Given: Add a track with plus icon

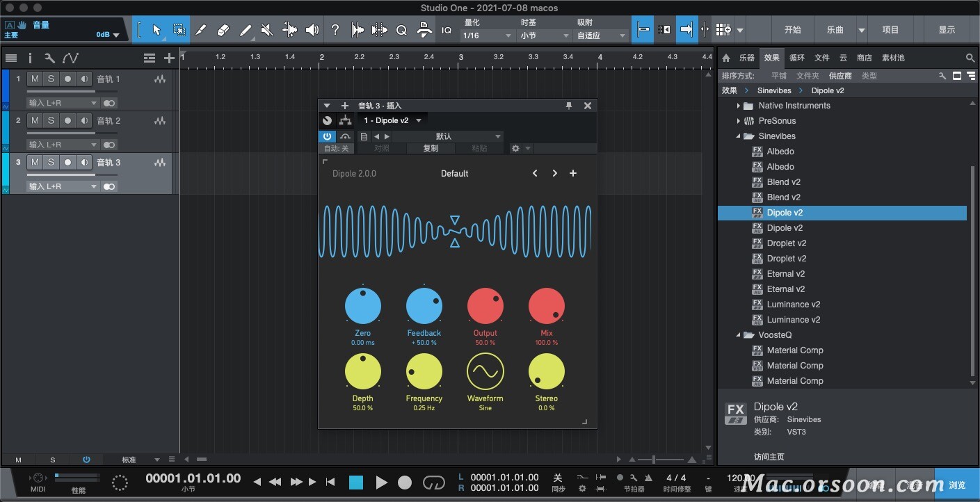Looking at the screenshot, I should (x=169, y=58).
